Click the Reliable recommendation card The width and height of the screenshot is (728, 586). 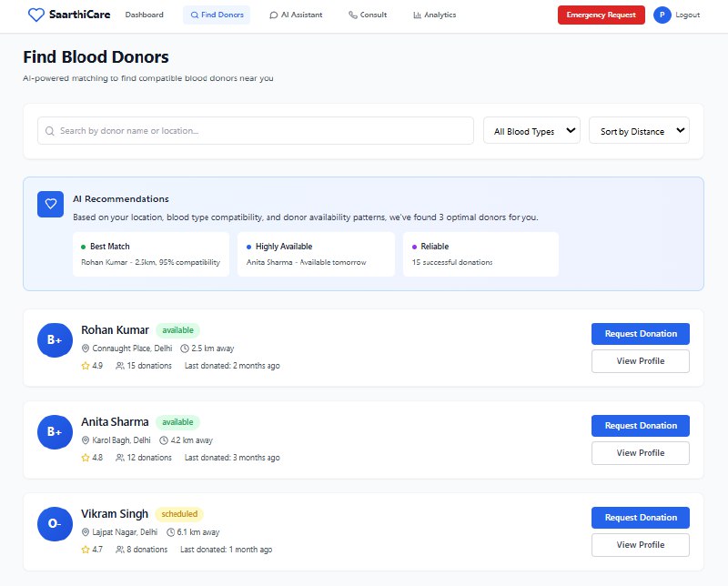481,255
